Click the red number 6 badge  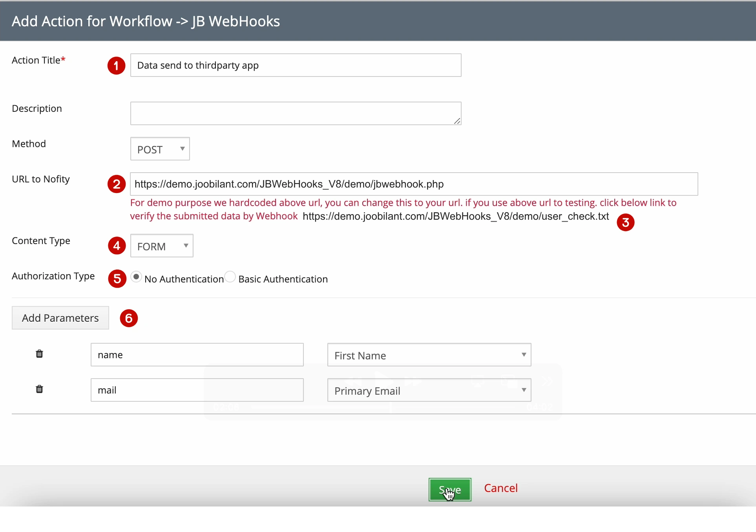click(129, 318)
